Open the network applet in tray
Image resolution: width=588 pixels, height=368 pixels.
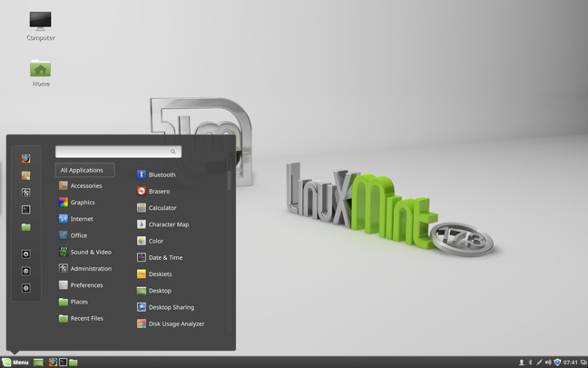(x=539, y=363)
